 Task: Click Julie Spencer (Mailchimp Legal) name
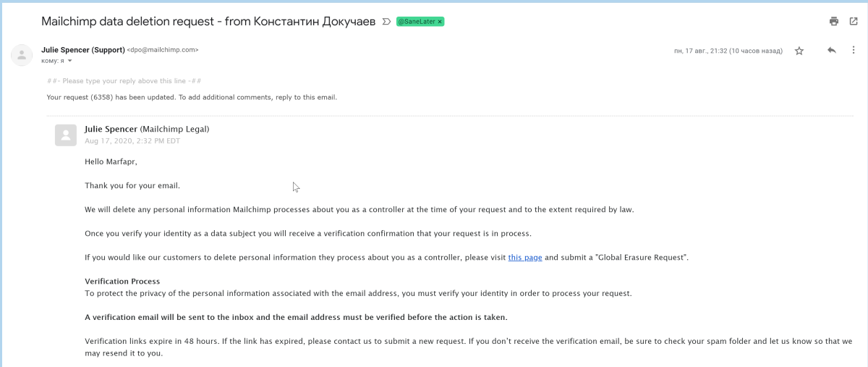[147, 129]
